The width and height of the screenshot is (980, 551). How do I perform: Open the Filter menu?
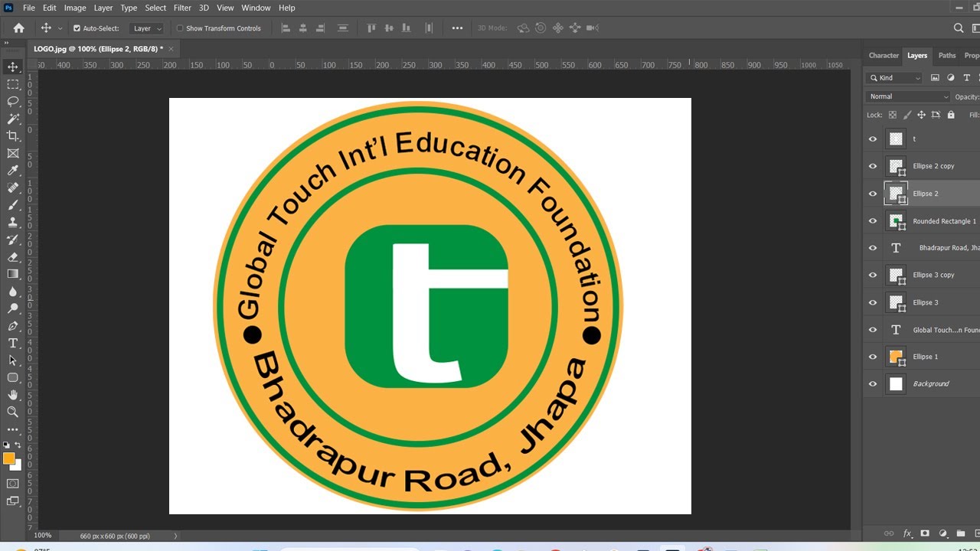182,8
